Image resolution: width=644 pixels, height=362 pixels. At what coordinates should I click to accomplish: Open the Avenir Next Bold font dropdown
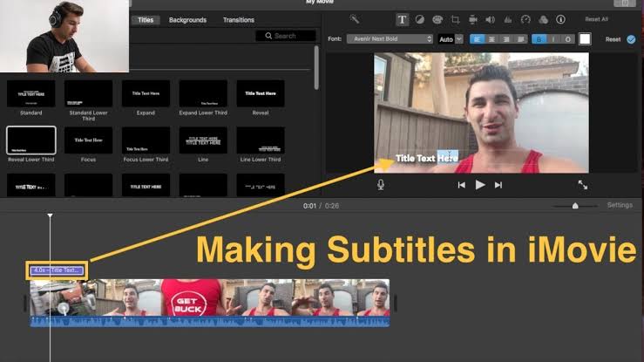click(x=390, y=39)
